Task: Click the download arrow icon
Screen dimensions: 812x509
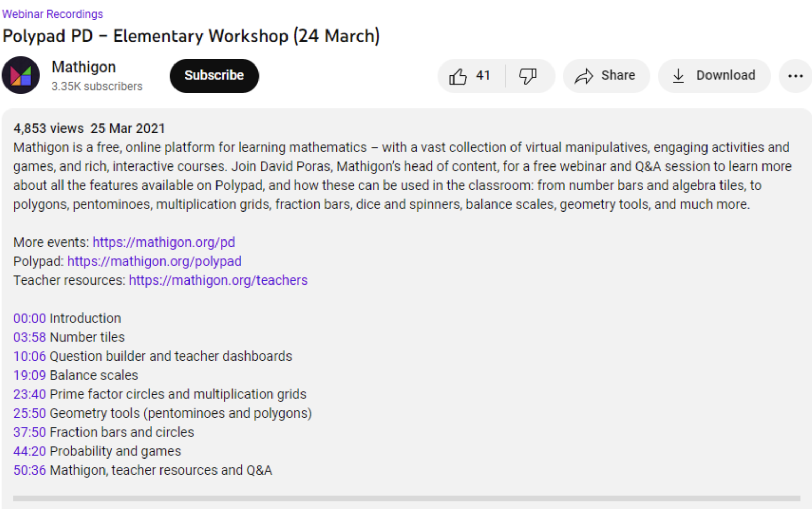Action: [x=678, y=76]
